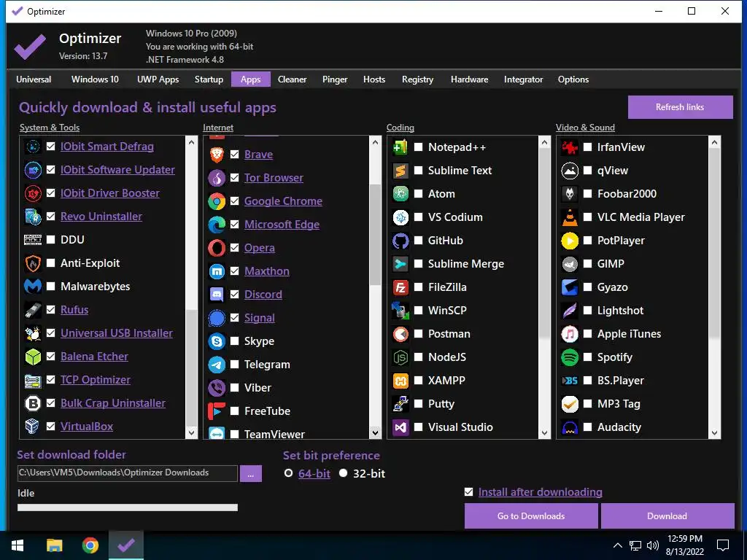This screenshot has height=560, width=747.
Task: Toggle Install after downloading checkbox
Action: [x=469, y=492]
